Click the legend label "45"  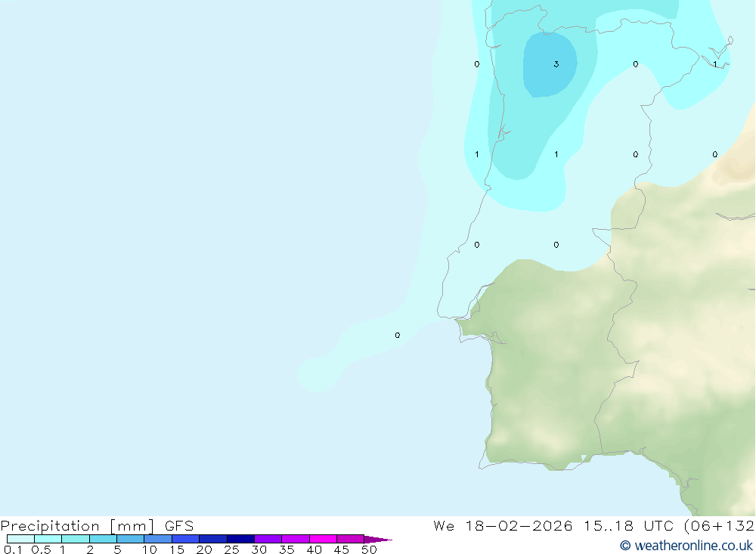point(342,549)
